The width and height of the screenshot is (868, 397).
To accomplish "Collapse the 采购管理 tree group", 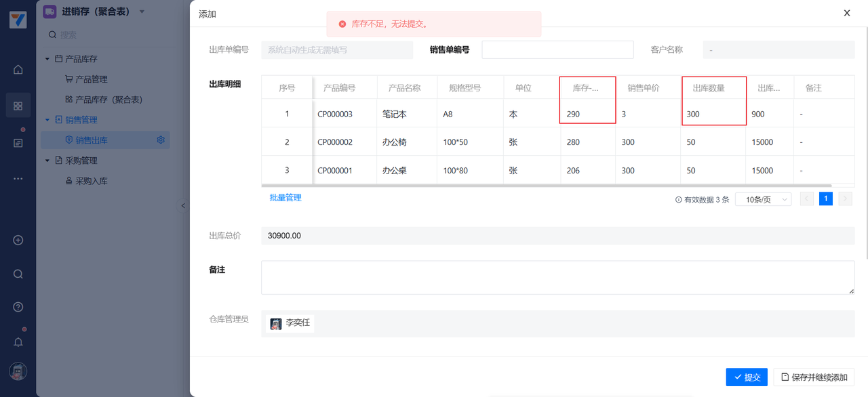I will [x=47, y=161].
